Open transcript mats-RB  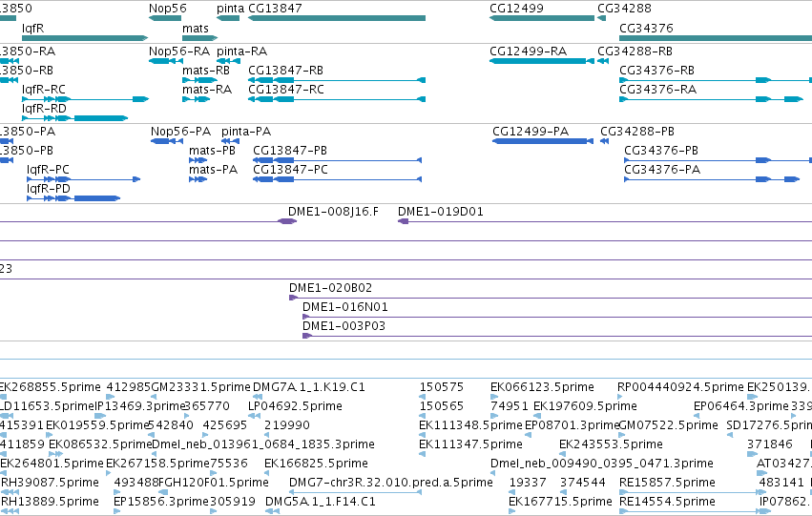[199, 80]
